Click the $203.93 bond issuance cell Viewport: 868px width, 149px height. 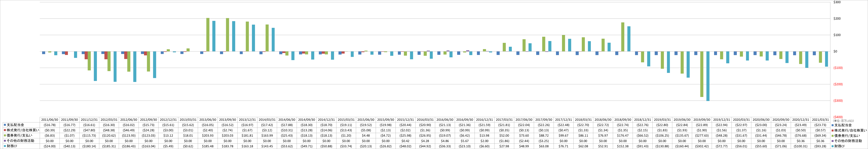click(208, 136)
